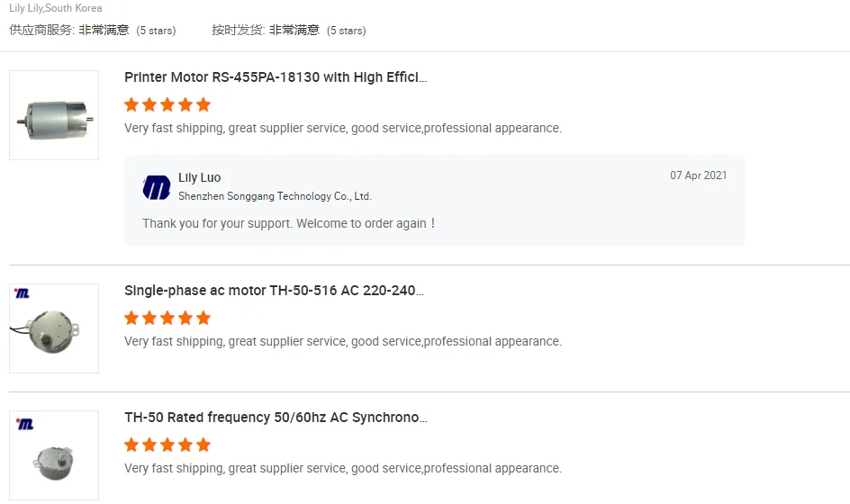Open the Printer Motor RS-455PA-18130 title link
Image resolution: width=850 pixels, height=504 pixels.
coord(276,77)
